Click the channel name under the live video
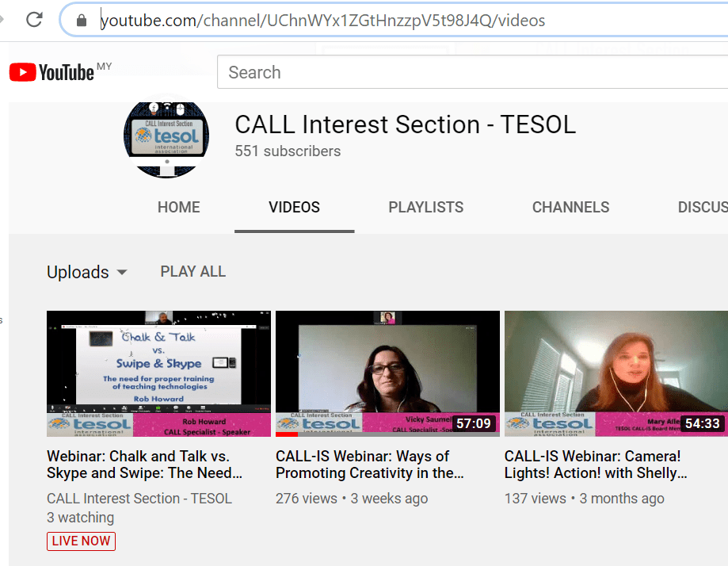 pos(139,498)
